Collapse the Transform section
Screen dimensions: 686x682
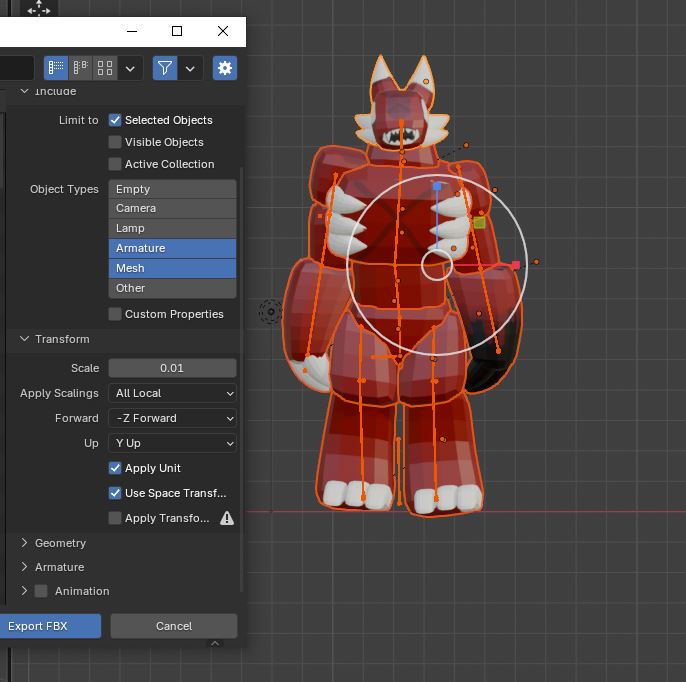click(x=24, y=339)
